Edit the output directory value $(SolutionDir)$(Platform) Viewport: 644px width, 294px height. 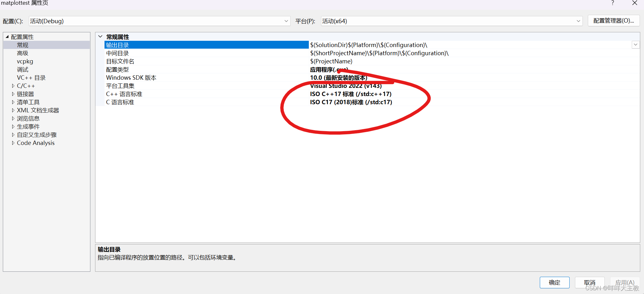pos(369,45)
